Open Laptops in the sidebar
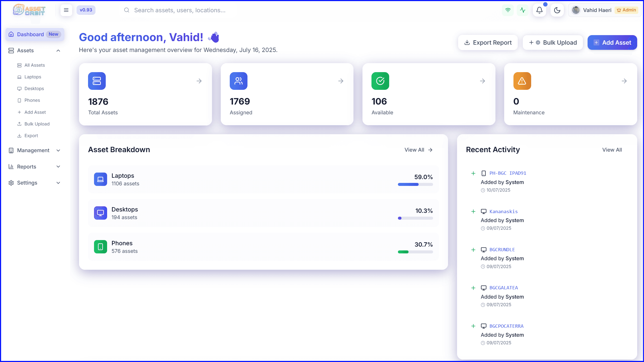 (33, 77)
